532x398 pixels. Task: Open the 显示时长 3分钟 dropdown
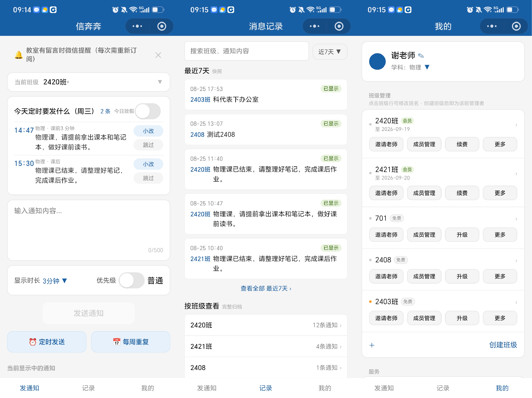click(55, 281)
